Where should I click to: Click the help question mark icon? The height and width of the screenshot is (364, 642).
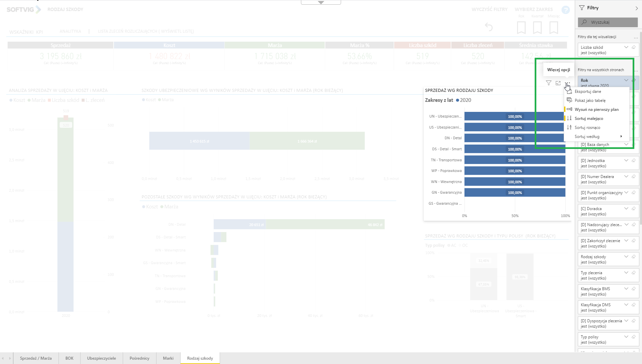tap(565, 10)
